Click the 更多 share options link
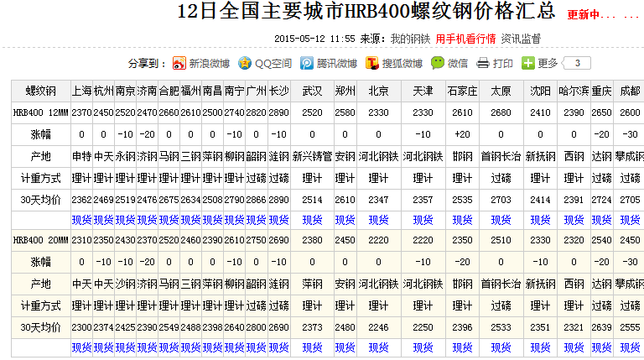The width and height of the screenshot is (644, 360). point(548,63)
